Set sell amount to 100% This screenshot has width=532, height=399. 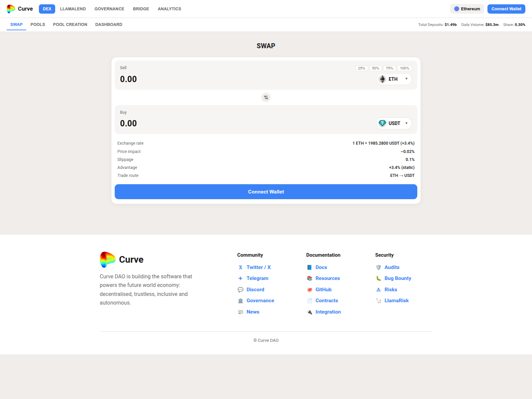coord(405,68)
